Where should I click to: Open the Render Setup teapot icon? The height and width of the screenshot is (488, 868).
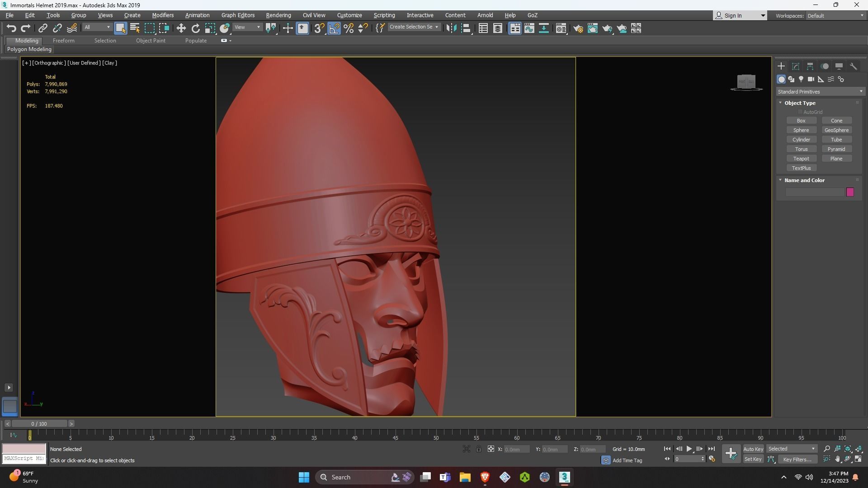click(578, 28)
